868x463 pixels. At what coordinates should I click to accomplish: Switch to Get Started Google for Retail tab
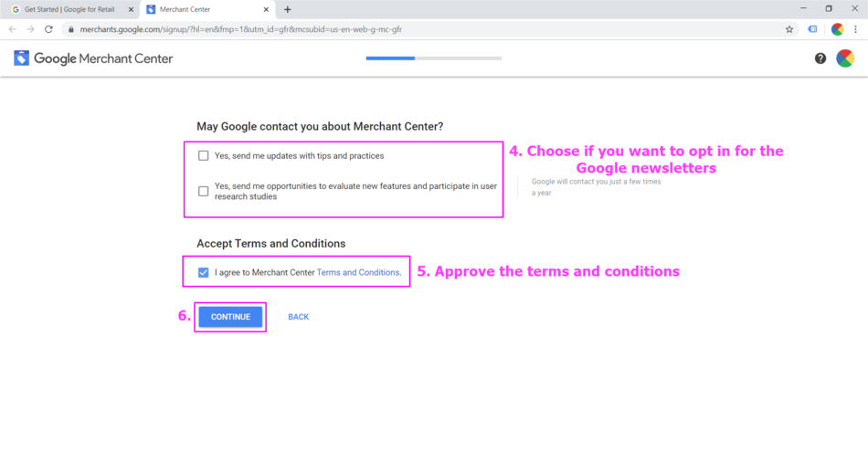69,10
